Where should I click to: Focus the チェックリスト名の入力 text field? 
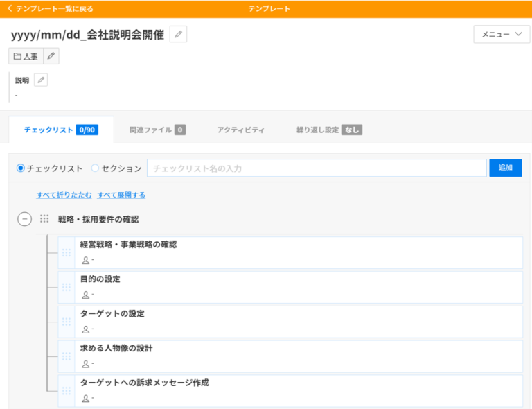coord(317,168)
